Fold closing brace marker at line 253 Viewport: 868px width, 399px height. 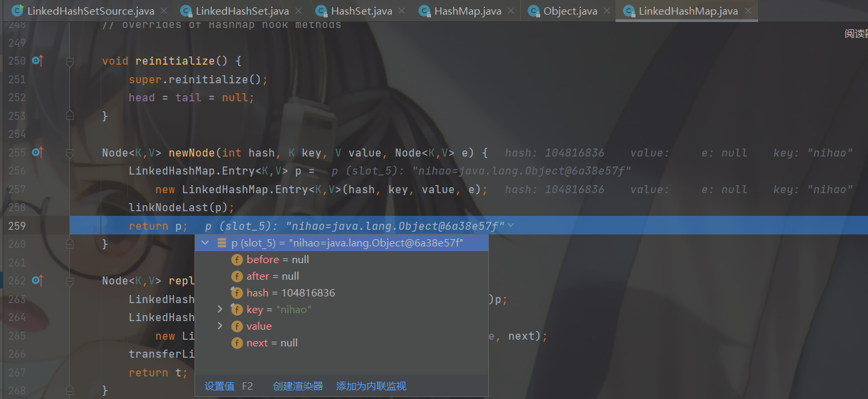tap(69, 116)
